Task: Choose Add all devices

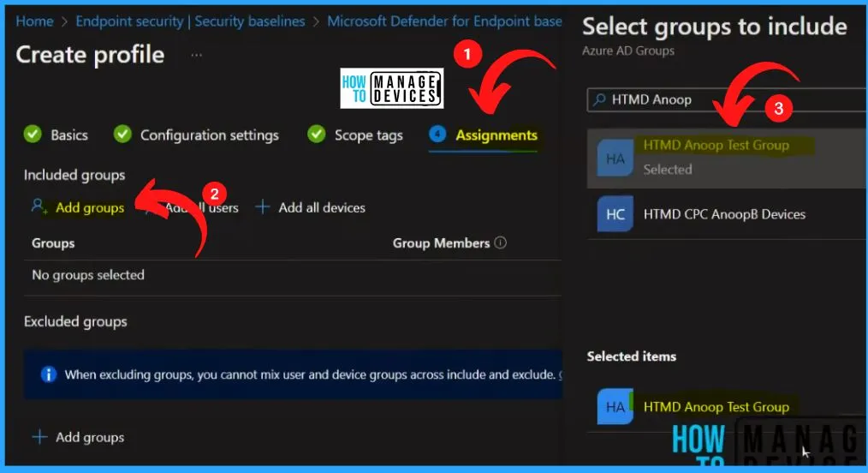Action: point(322,207)
